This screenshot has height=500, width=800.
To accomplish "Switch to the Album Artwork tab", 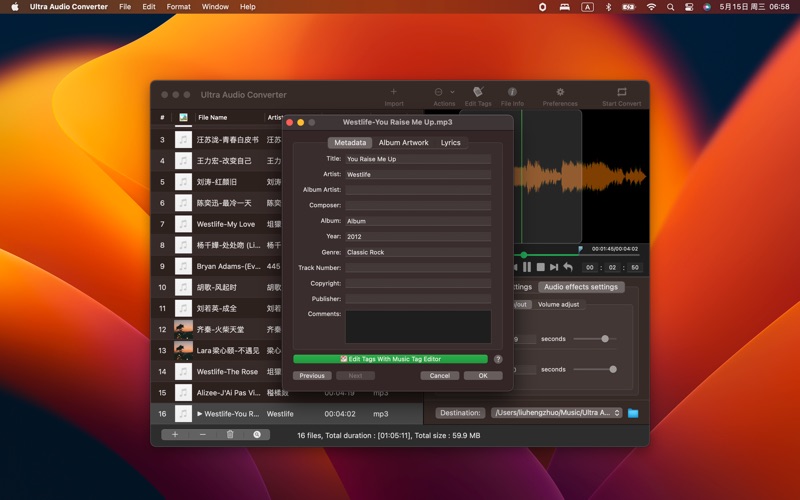I will tap(403, 143).
